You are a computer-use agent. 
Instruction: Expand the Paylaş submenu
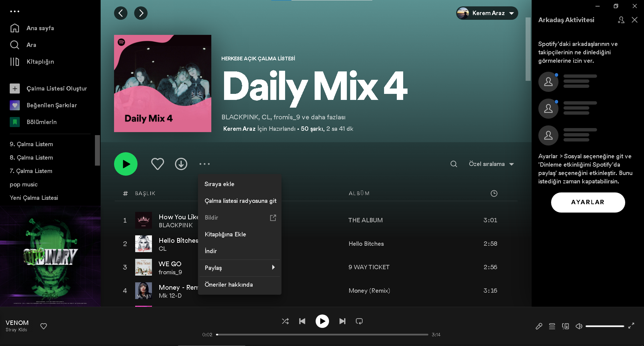coord(239,268)
